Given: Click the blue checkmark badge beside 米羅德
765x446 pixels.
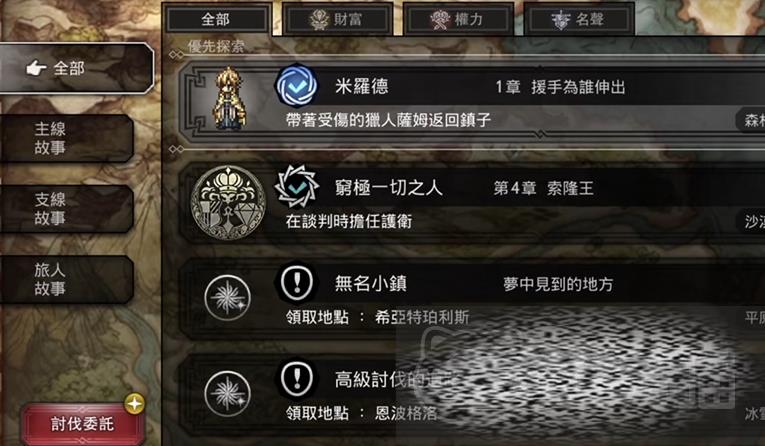Looking at the screenshot, I should 297,86.
